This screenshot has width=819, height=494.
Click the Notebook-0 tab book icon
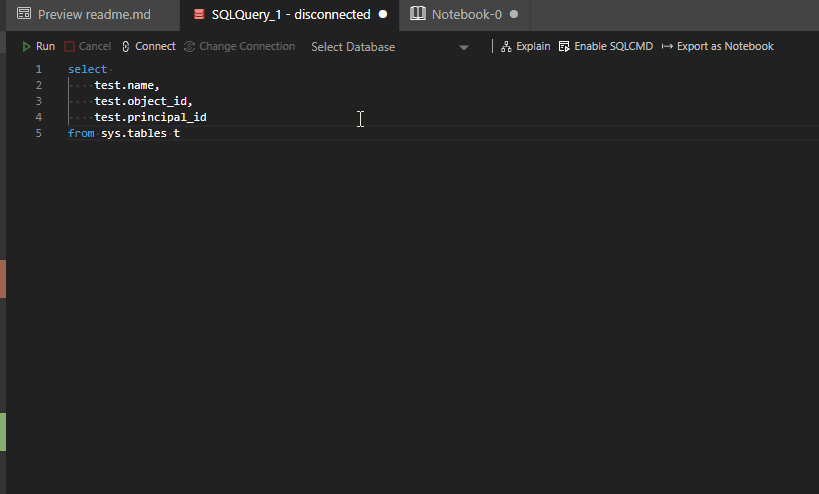click(418, 14)
